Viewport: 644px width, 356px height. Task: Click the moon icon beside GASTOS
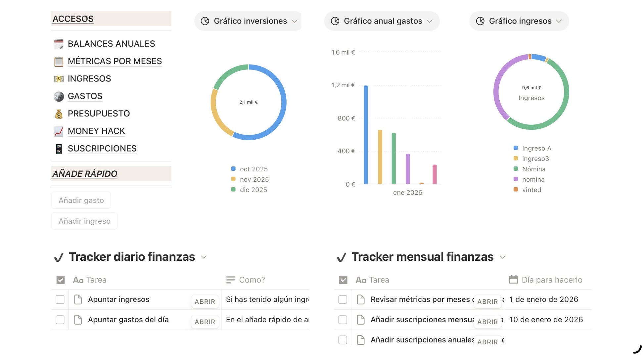tap(59, 96)
